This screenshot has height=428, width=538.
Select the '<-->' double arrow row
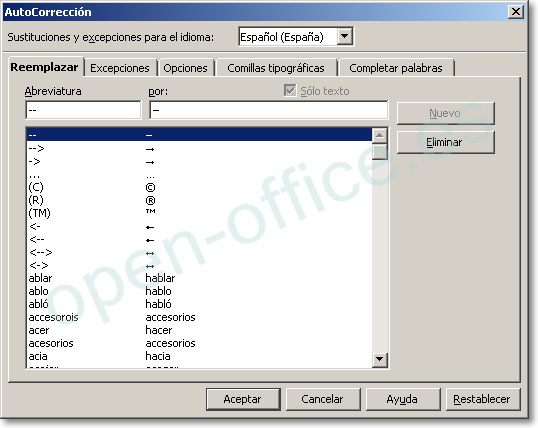coord(199,253)
